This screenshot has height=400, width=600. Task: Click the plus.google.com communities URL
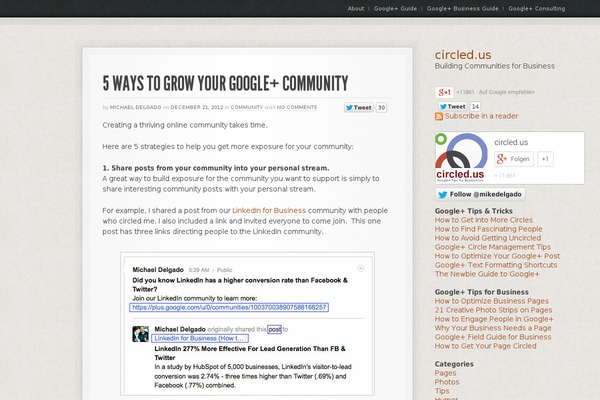229,307
